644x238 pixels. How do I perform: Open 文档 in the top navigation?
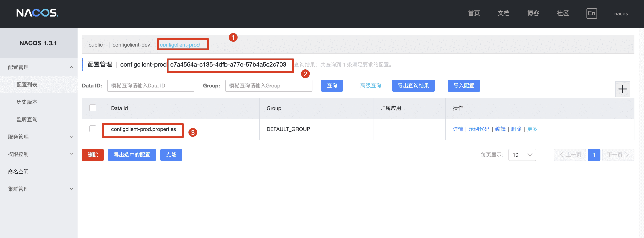(x=503, y=13)
